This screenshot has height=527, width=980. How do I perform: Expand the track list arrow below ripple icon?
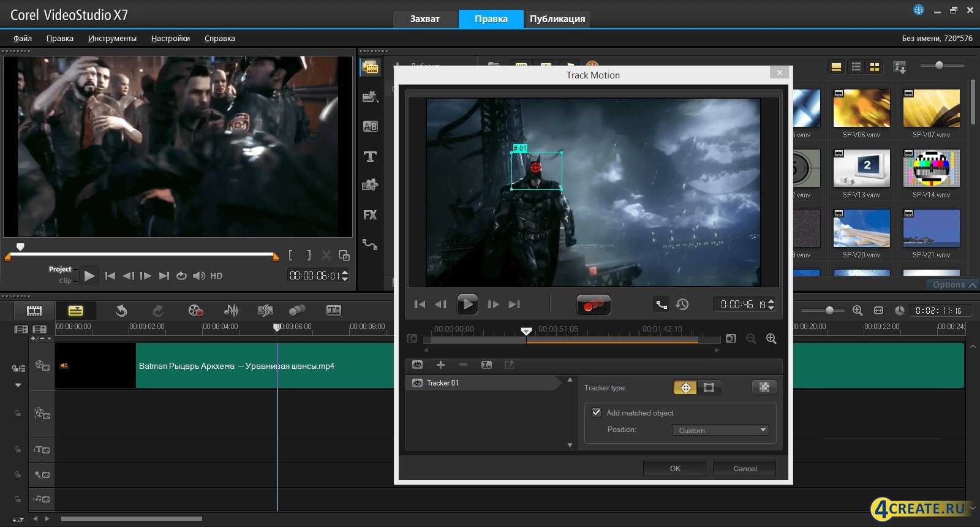(18, 385)
